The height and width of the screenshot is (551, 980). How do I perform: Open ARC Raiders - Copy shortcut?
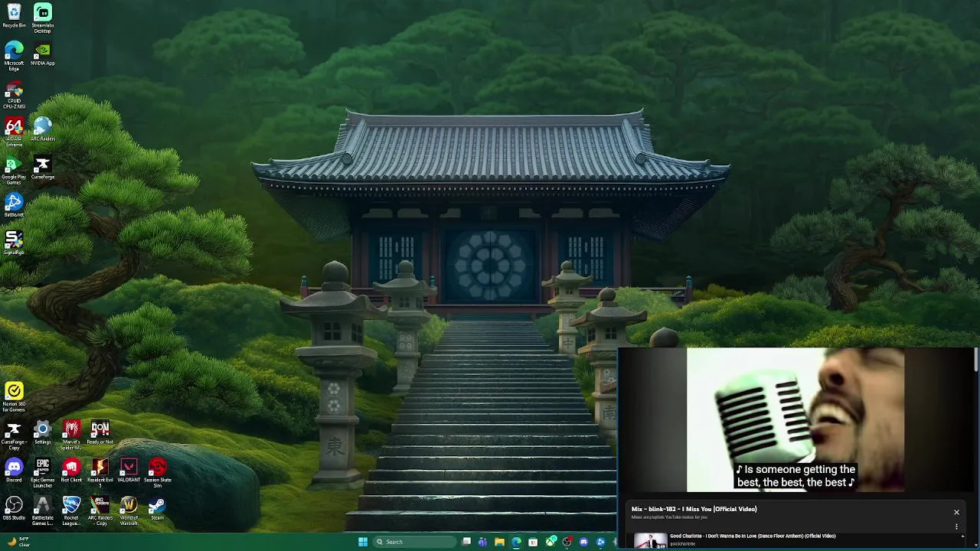point(100,511)
